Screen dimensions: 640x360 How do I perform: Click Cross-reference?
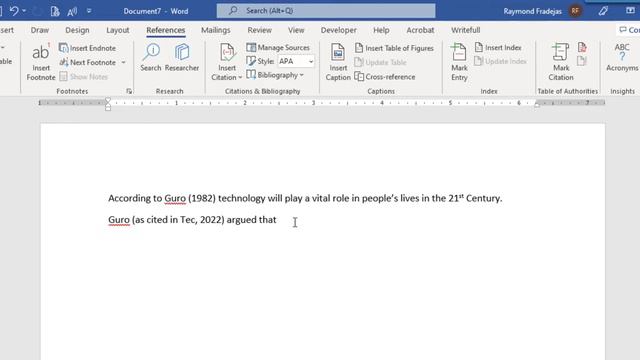[x=385, y=77]
